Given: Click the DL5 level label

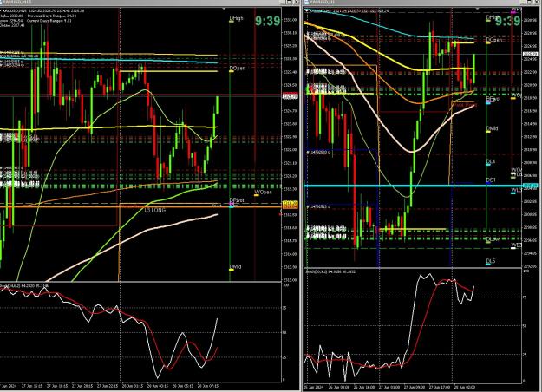Looking at the screenshot, I should (x=491, y=261).
